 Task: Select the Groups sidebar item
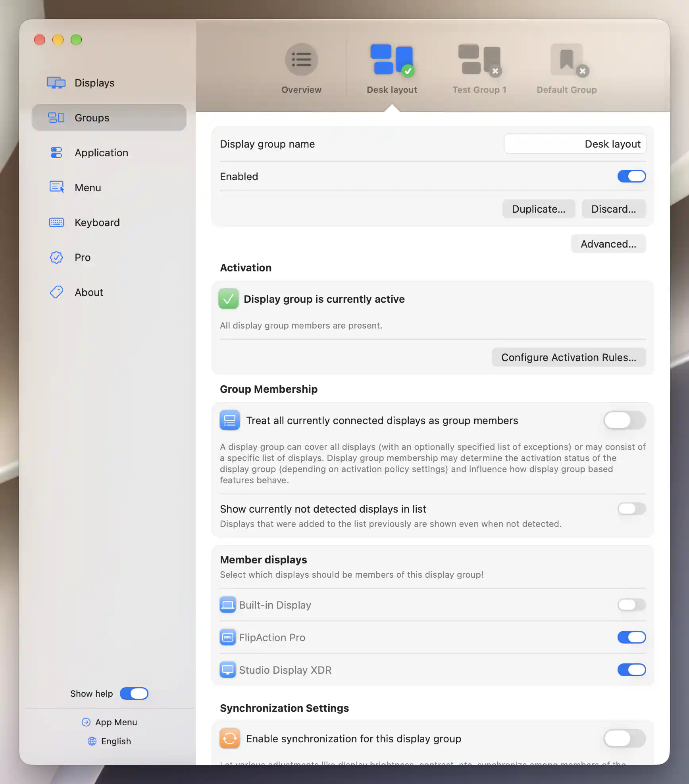(x=109, y=117)
